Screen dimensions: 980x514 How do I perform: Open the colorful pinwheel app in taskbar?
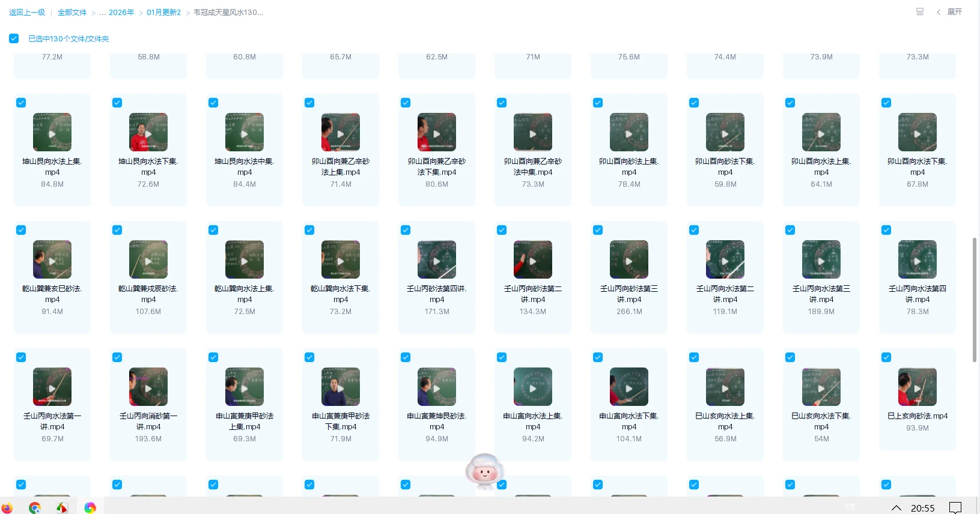[x=90, y=507]
